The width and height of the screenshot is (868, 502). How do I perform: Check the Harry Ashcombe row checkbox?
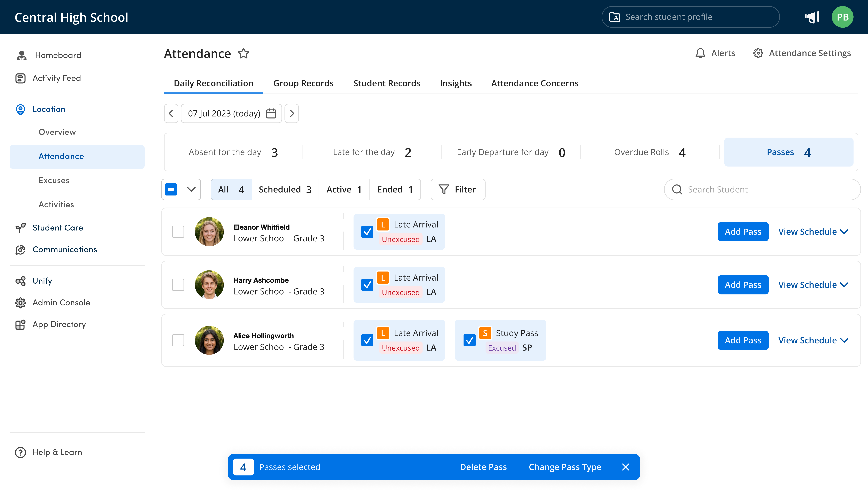pyautogui.click(x=178, y=285)
